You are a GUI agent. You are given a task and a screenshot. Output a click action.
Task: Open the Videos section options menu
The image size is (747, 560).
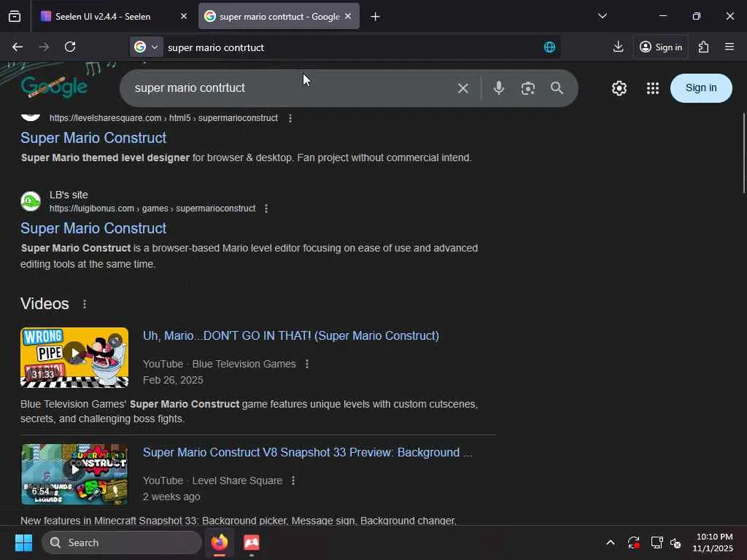(85, 304)
